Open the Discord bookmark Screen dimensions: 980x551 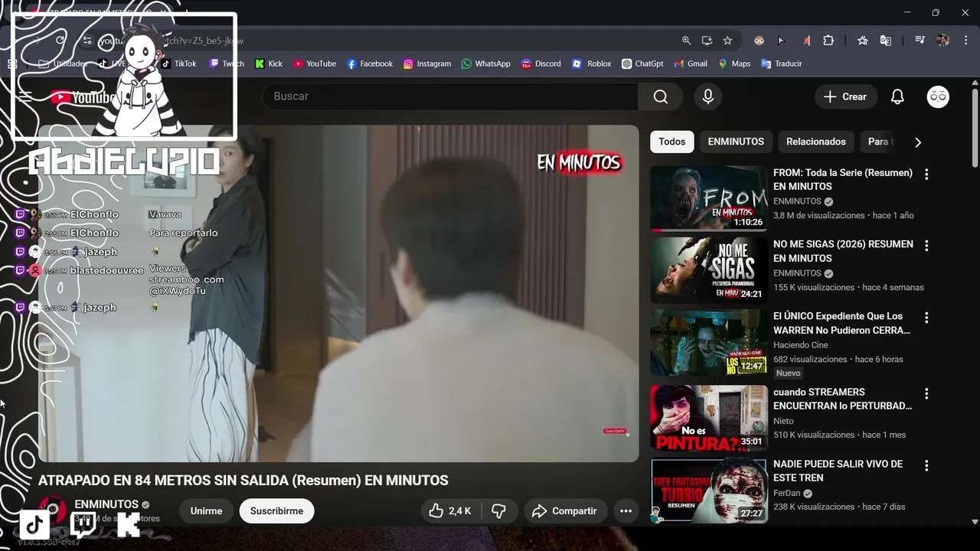(x=541, y=64)
